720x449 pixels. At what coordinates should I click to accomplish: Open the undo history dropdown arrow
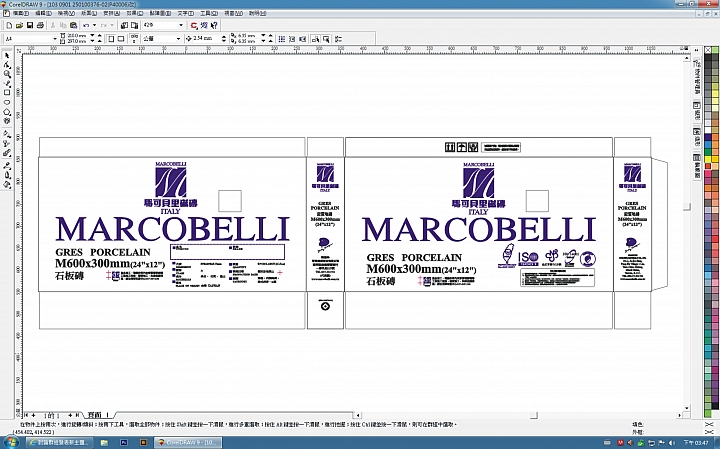click(x=94, y=25)
